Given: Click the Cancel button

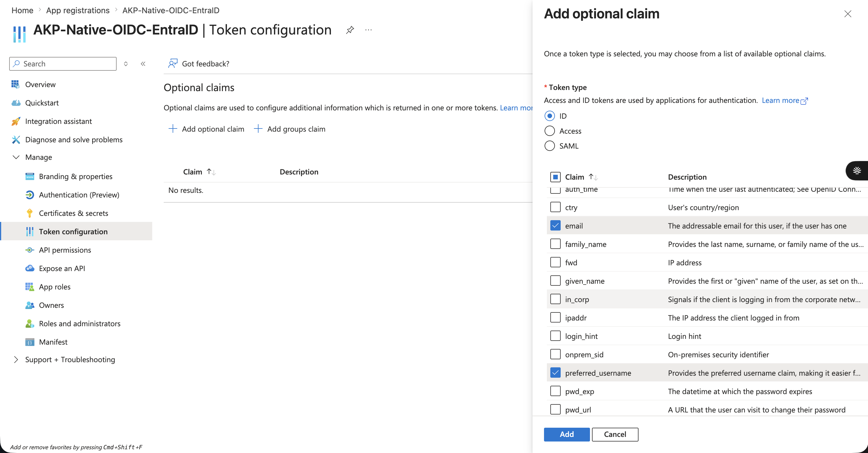Looking at the screenshot, I should (x=615, y=434).
